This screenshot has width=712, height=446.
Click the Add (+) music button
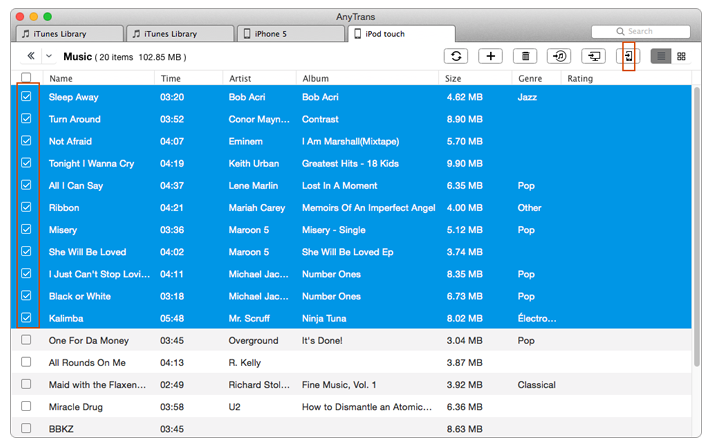coord(490,56)
